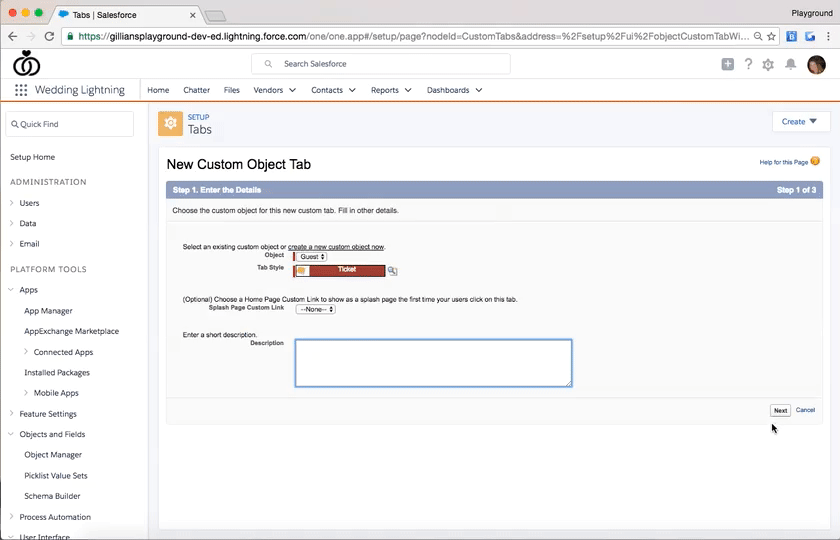This screenshot has width=840, height=540.
Task: Open Object Manager in sidebar
Action: (53, 454)
